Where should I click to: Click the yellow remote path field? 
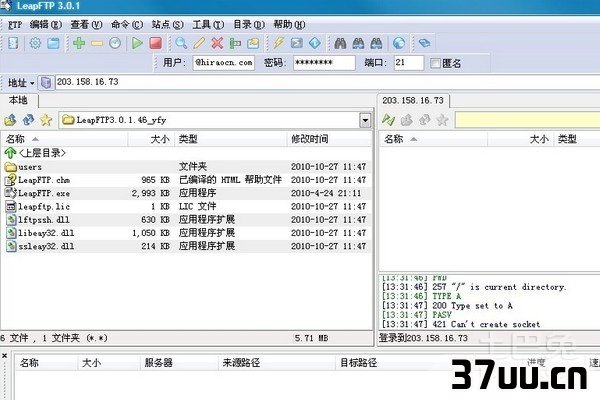527,120
